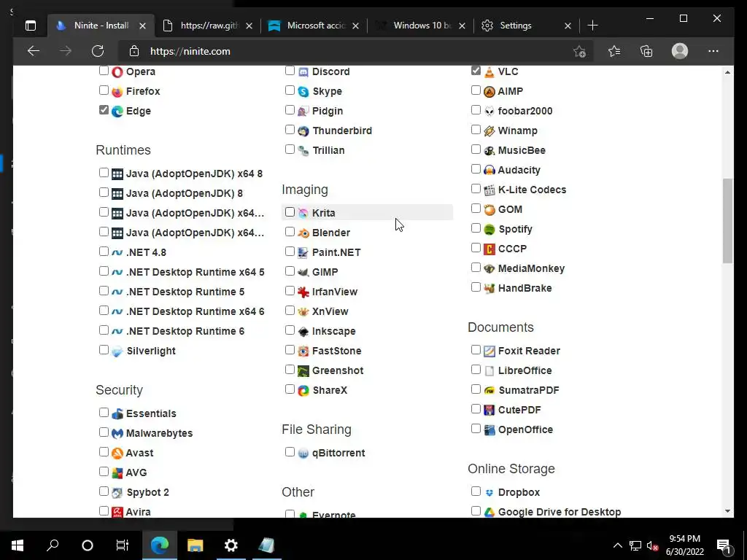This screenshot has height=560, width=747.
Task: Click the SumatraPDF label
Action: (x=528, y=391)
